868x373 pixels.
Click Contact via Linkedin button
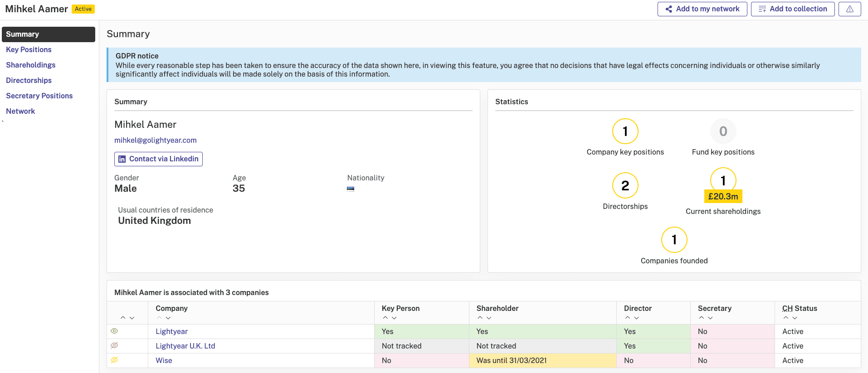point(158,159)
